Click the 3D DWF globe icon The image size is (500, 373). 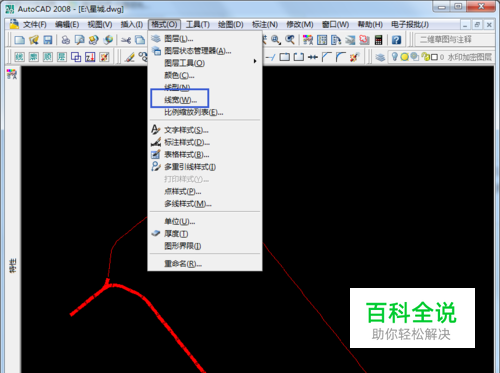[108, 40]
